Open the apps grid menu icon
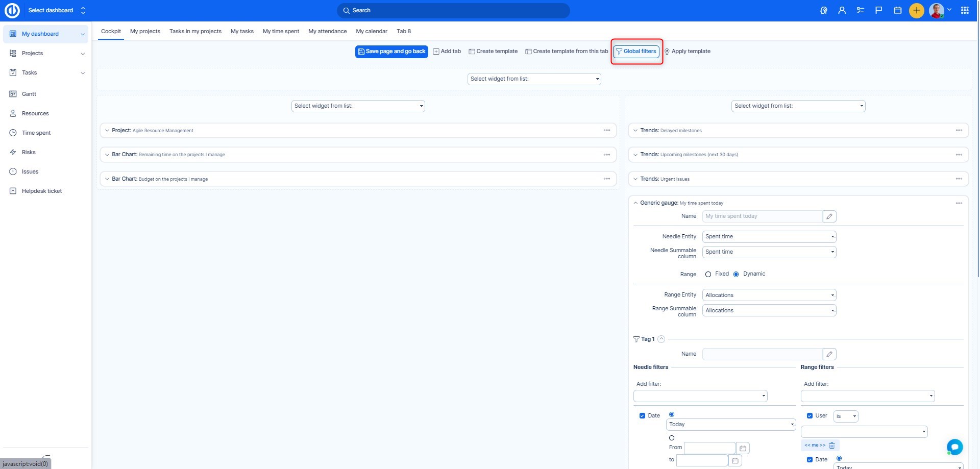This screenshot has height=469, width=980. (x=965, y=10)
